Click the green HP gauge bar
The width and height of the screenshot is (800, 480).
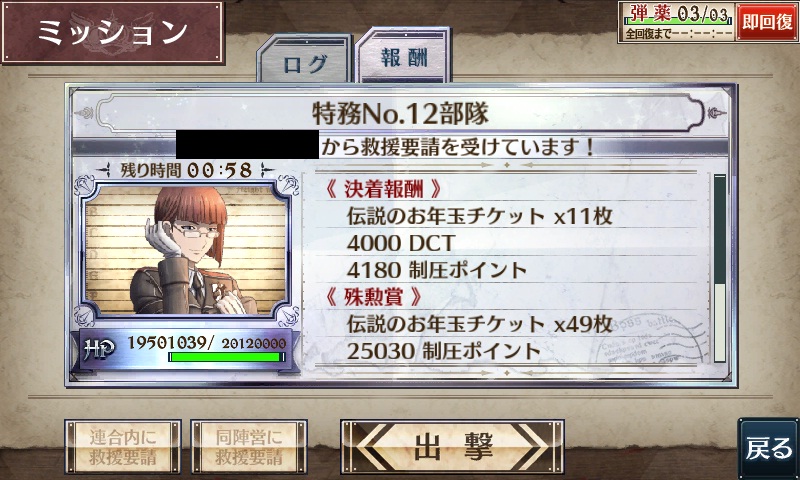click(x=227, y=357)
